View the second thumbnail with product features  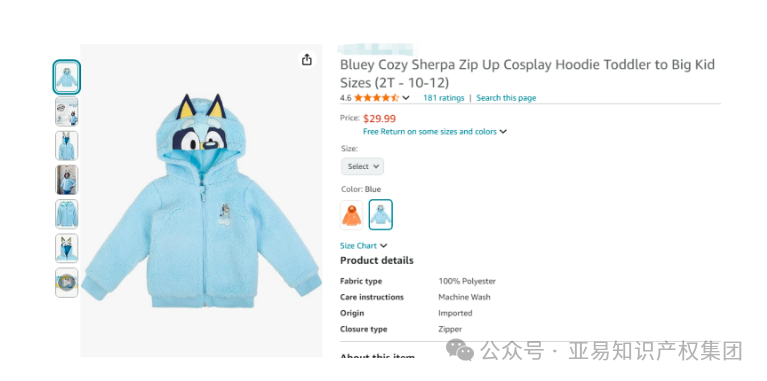point(67,112)
